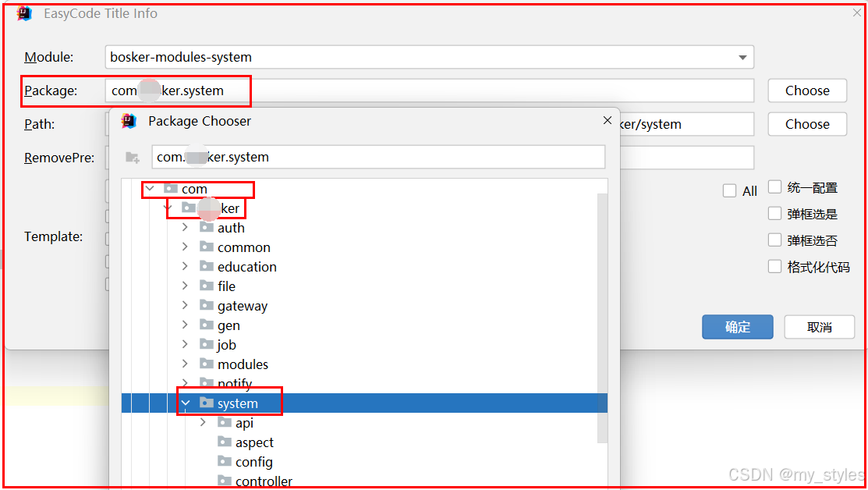Click the gateway folder icon

(205, 305)
